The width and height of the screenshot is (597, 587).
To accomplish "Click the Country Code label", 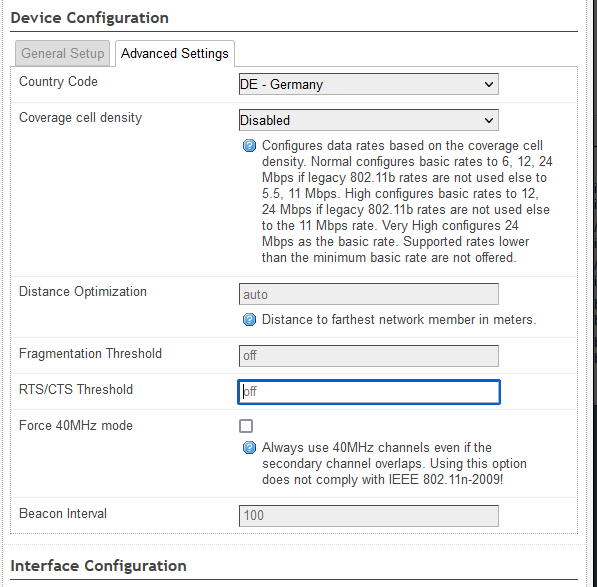I will (x=58, y=81).
